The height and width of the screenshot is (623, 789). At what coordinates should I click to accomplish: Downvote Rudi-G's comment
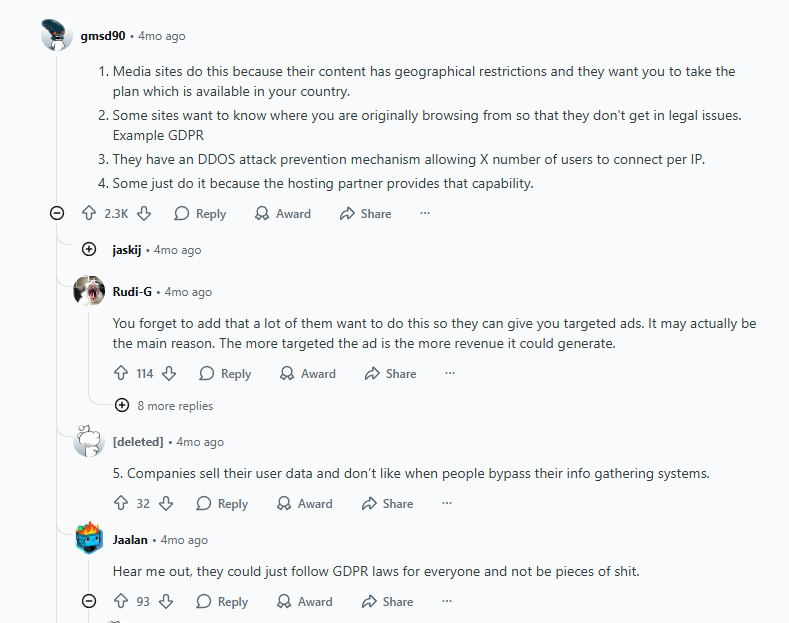[x=169, y=373]
